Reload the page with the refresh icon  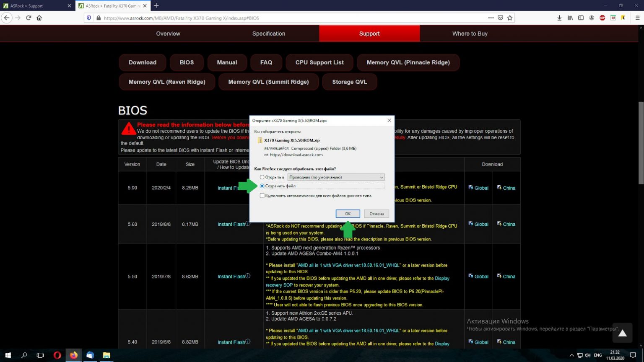(x=29, y=18)
